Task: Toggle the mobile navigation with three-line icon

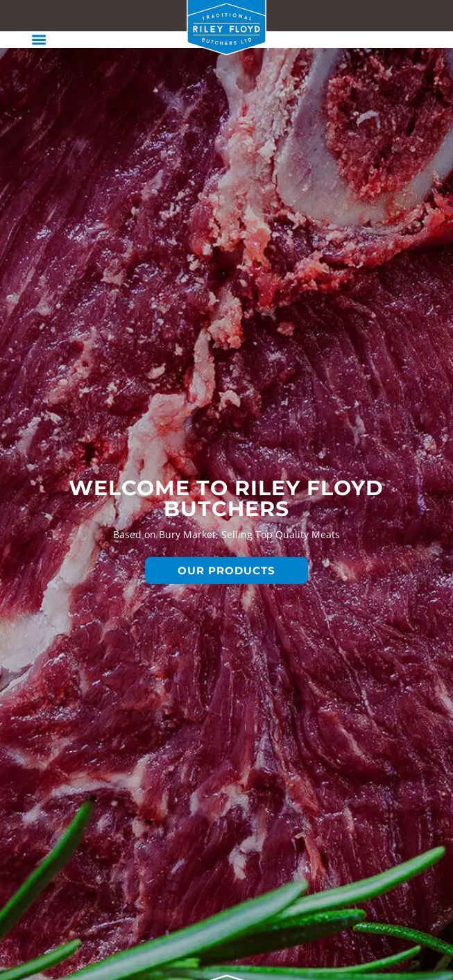Action: click(39, 40)
